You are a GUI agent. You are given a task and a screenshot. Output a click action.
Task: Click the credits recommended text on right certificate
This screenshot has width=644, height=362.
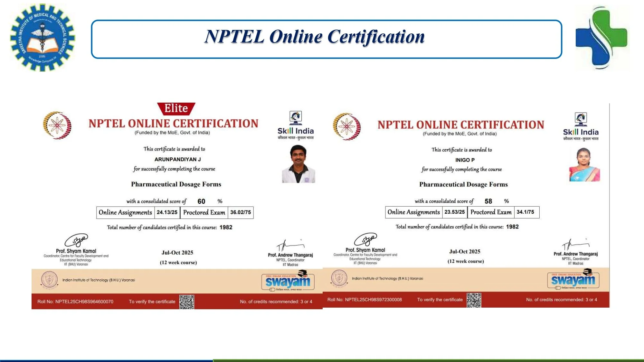(562, 300)
